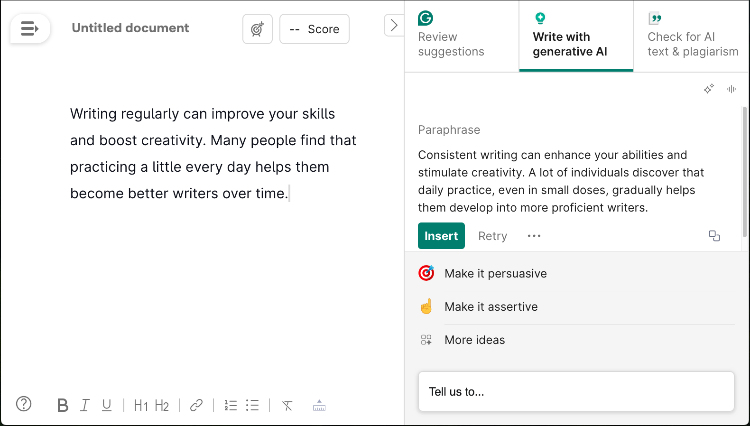Image resolution: width=750 pixels, height=426 pixels.
Task: Insert the paraphrased text
Action: [x=441, y=236]
